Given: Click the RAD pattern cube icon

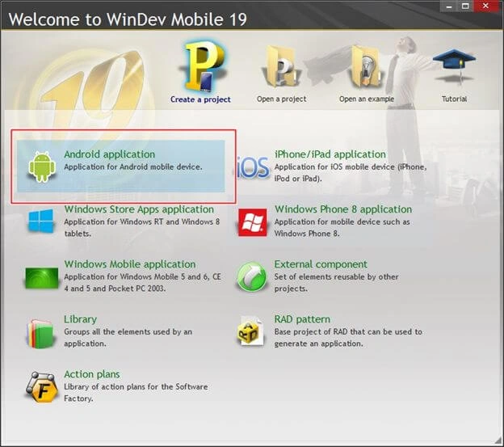Looking at the screenshot, I should [x=251, y=331].
